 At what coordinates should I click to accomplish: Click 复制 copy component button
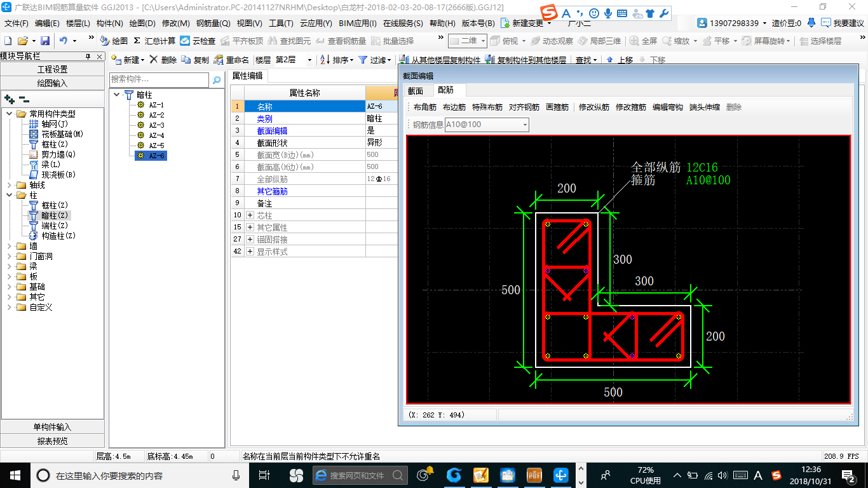tap(195, 60)
